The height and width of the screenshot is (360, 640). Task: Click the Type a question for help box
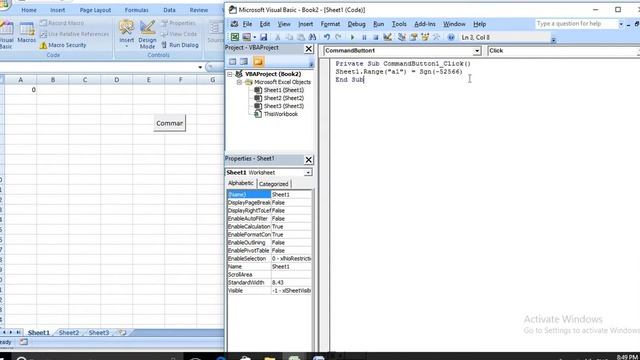coord(576,24)
